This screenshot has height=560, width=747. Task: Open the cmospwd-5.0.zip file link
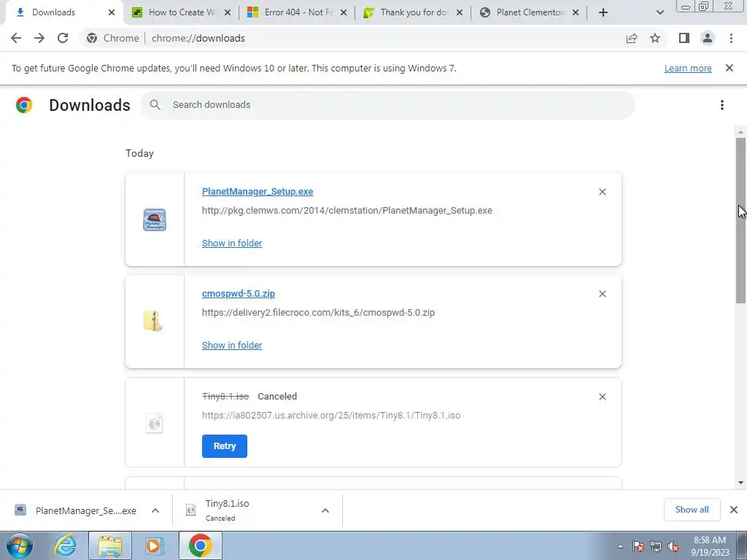239,294
